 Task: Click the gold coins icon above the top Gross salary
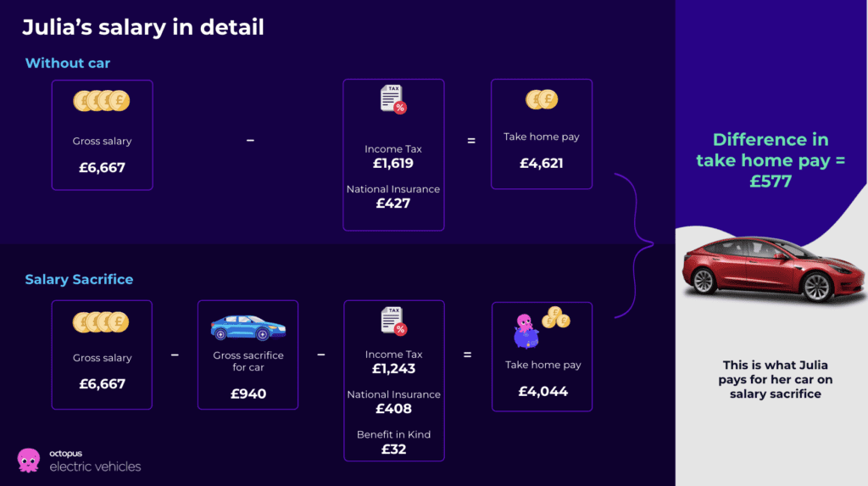(102, 101)
